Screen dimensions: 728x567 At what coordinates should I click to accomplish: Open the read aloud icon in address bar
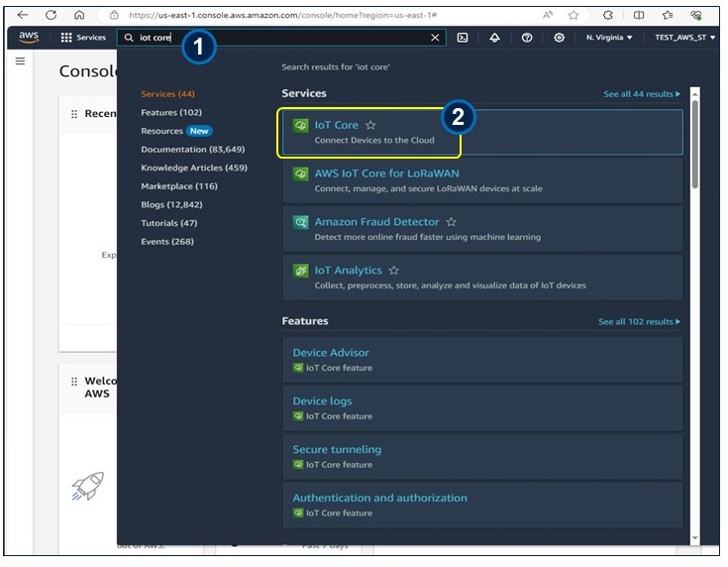(548, 15)
